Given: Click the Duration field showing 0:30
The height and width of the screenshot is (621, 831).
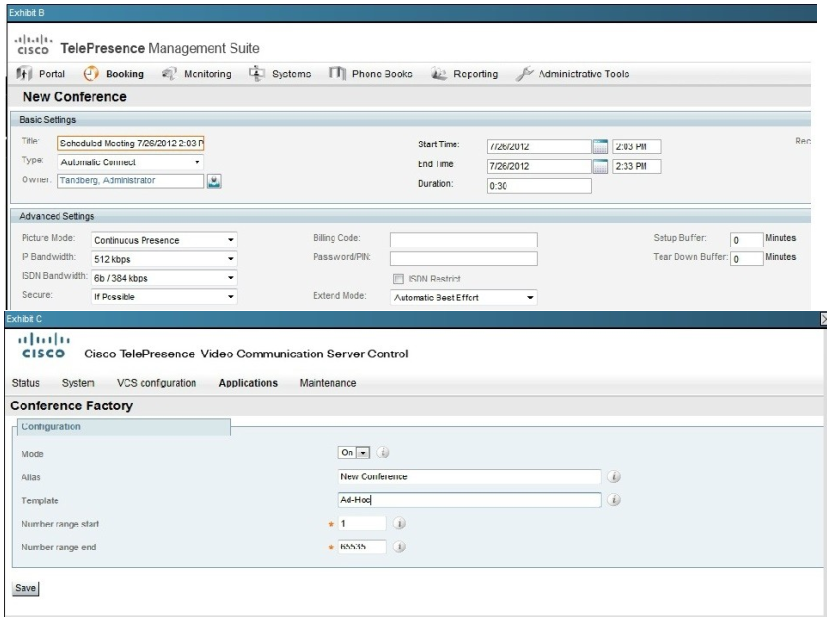Looking at the screenshot, I should [539, 185].
